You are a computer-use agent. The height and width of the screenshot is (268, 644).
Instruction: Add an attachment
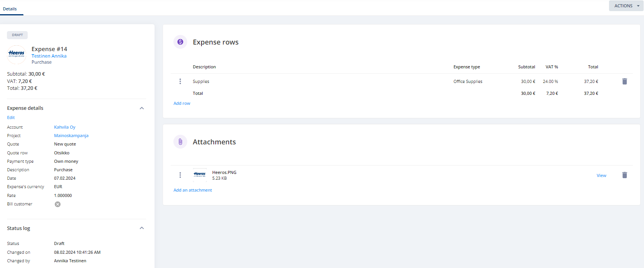(x=193, y=190)
